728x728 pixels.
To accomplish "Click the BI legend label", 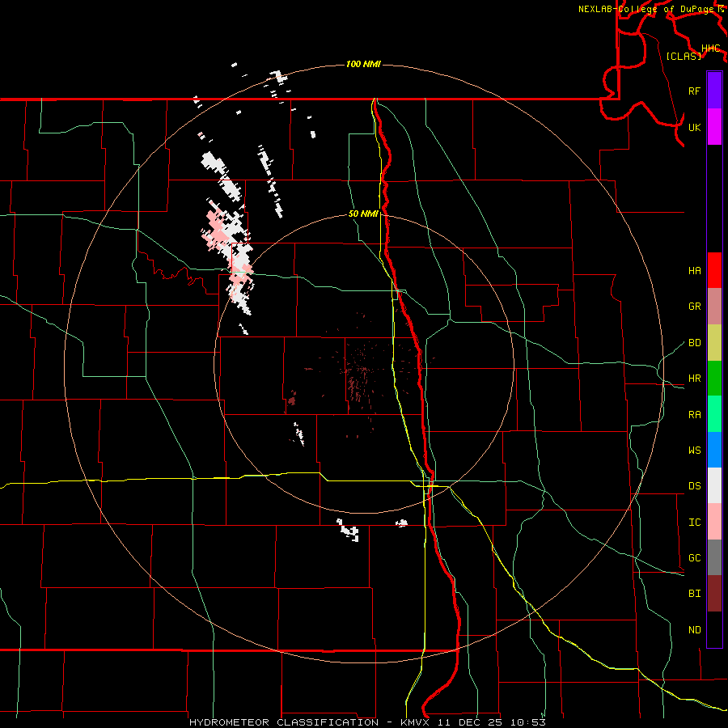I will [x=694, y=594].
